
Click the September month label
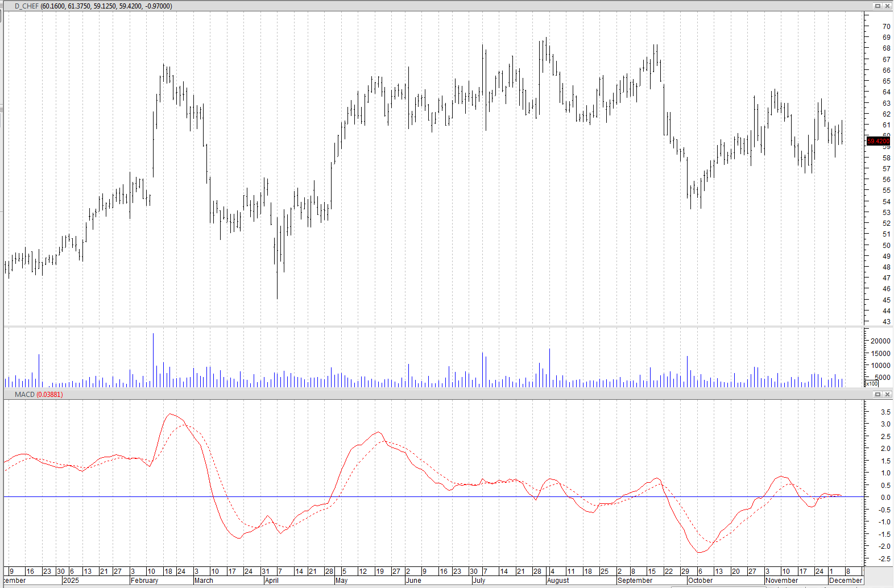tap(635, 581)
